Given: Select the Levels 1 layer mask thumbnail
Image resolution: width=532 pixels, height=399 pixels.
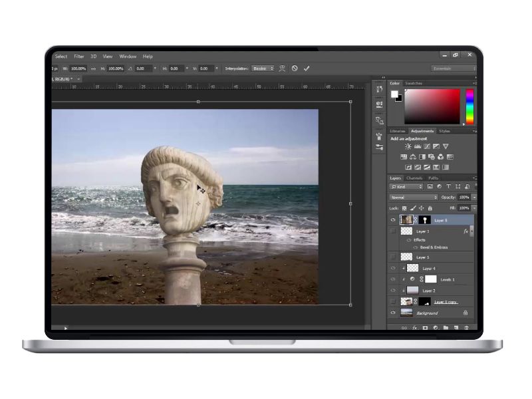Looking at the screenshot, I should (x=430, y=279).
